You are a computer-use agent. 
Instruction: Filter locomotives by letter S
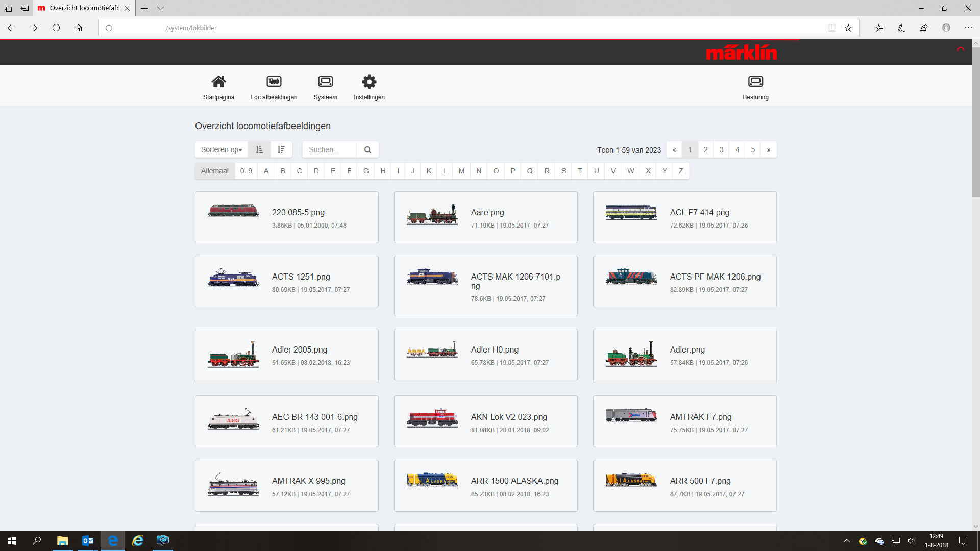(x=563, y=171)
